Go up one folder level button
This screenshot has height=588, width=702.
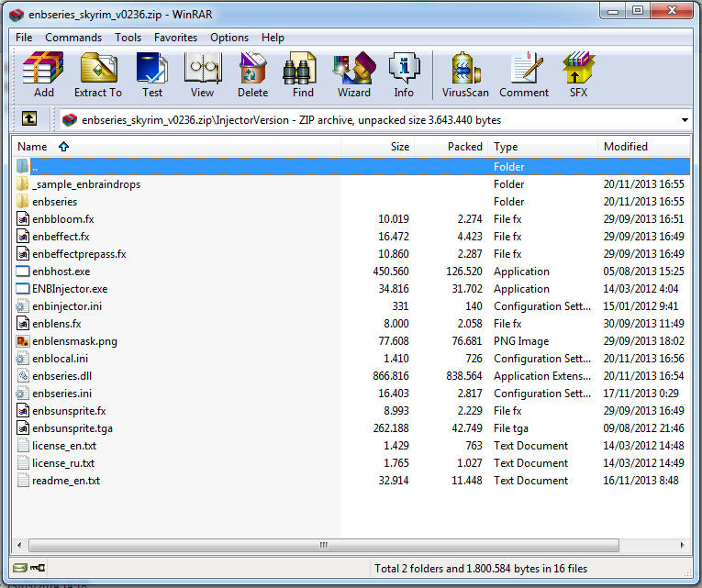click(x=29, y=119)
